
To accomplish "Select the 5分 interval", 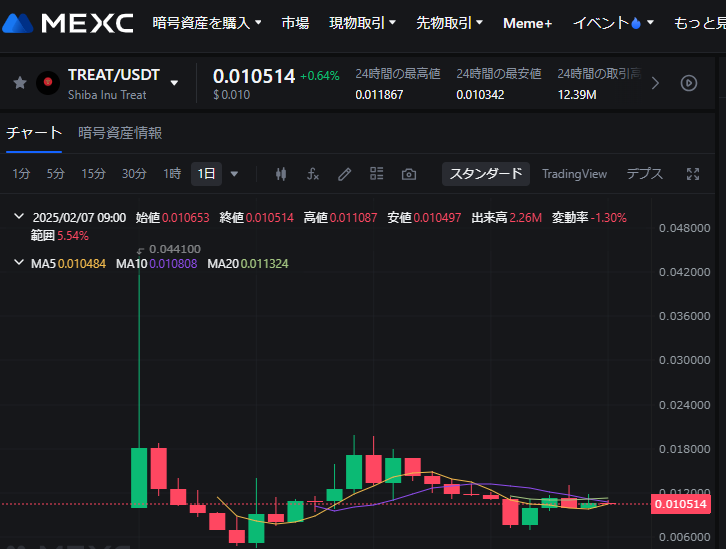I will tap(56, 174).
